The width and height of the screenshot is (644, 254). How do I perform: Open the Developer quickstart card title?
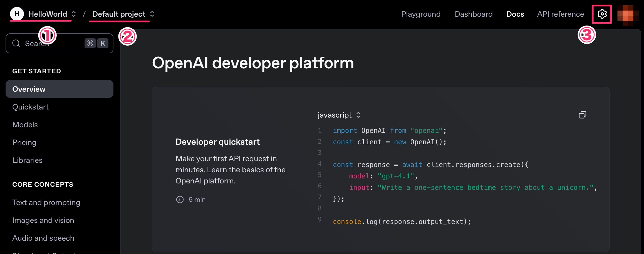pyautogui.click(x=217, y=142)
